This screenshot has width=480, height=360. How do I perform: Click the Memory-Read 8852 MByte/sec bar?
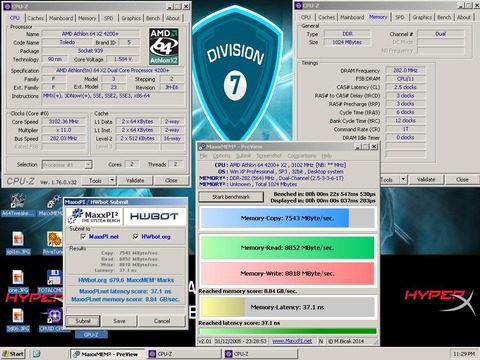point(288,248)
